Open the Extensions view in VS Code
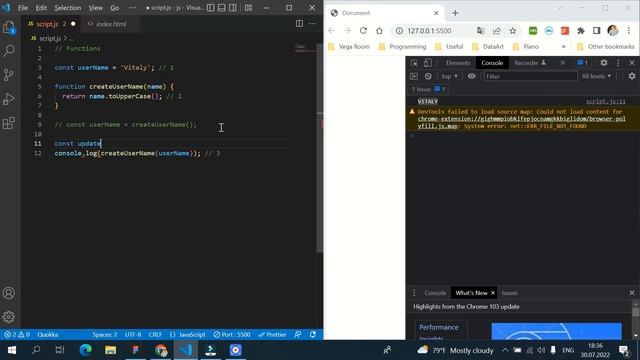This screenshot has width=640, height=360. pyautogui.click(x=9, y=123)
